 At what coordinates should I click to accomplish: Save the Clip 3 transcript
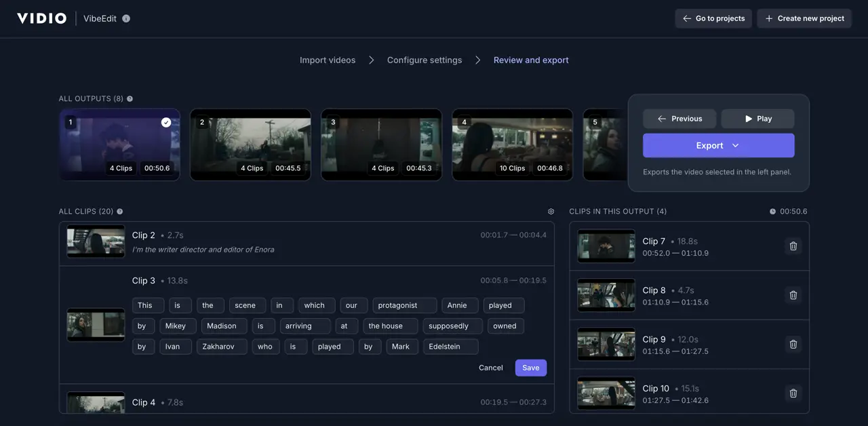pyautogui.click(x=531, y=368)
